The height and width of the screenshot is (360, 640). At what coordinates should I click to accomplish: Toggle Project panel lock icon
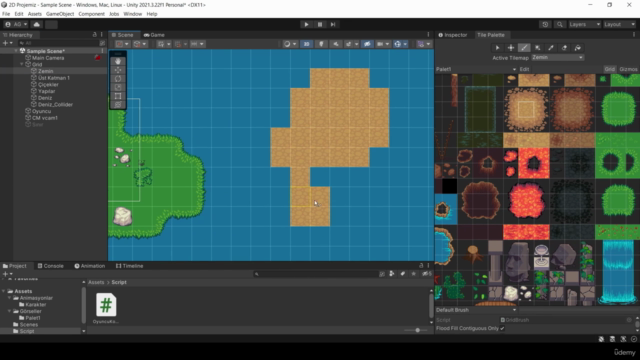[x=421, y=266]
